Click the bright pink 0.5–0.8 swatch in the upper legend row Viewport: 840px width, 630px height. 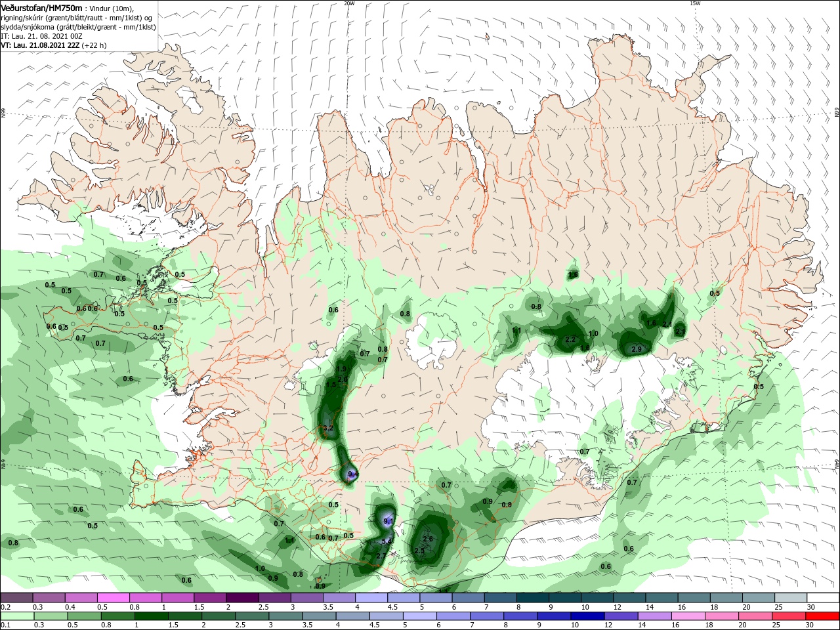coord(113,598)
